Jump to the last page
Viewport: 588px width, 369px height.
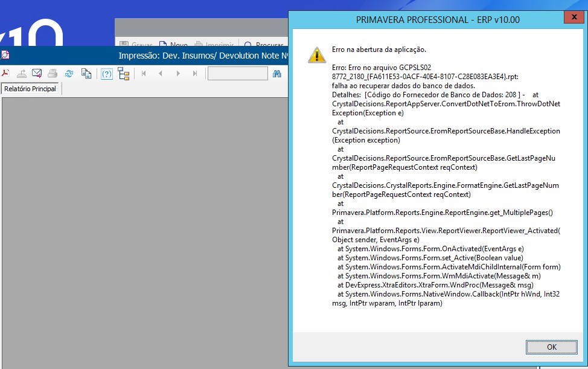coord(195,74)
